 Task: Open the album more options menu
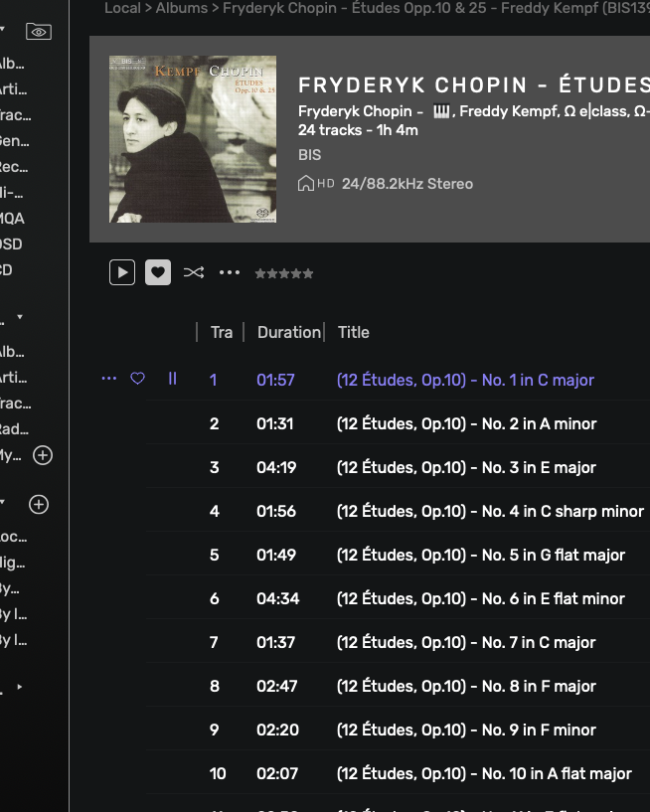click(x=230, y=272)
